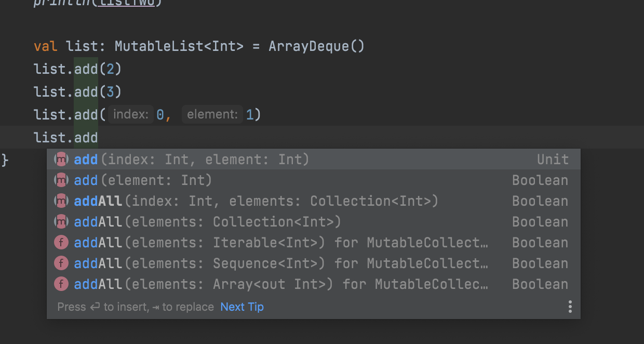
Task: Click the 'element:' inlay parameter hint
Action: pos(212,114)
